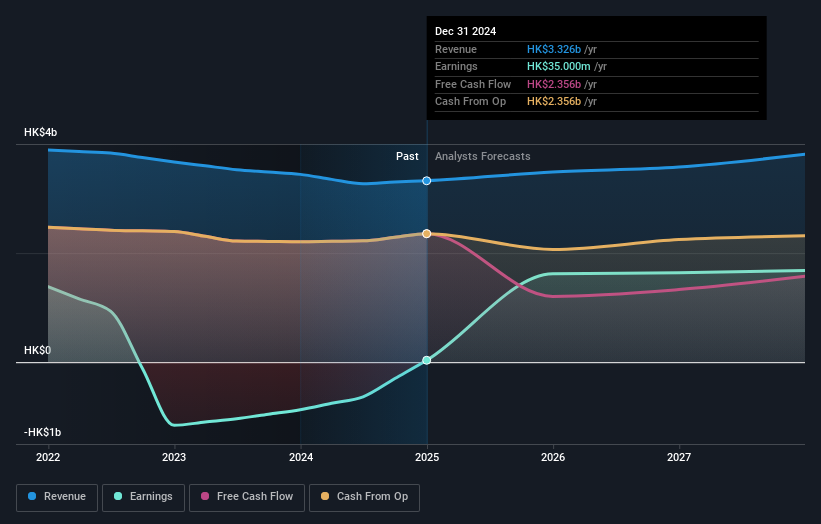Image resolution: width=821 pixels, height=524 pixels.
Task: Toggle the Earnings series legend button
Action: 143,497
